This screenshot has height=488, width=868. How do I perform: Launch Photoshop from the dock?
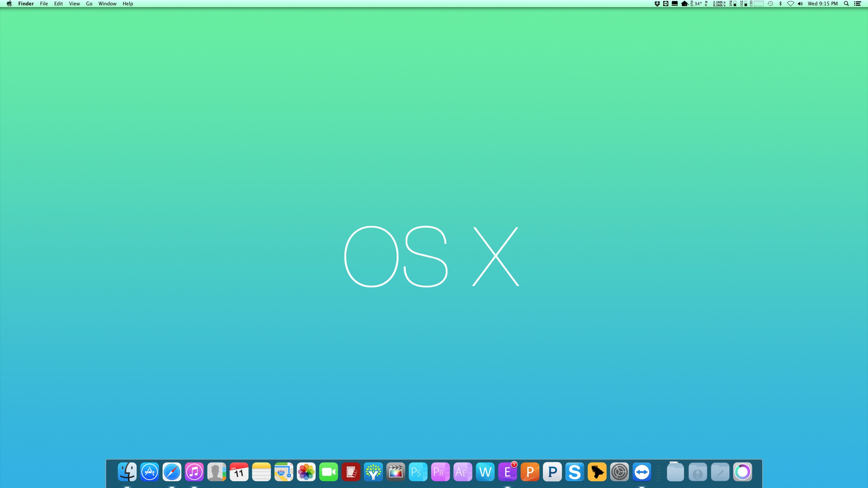(418, 472)
